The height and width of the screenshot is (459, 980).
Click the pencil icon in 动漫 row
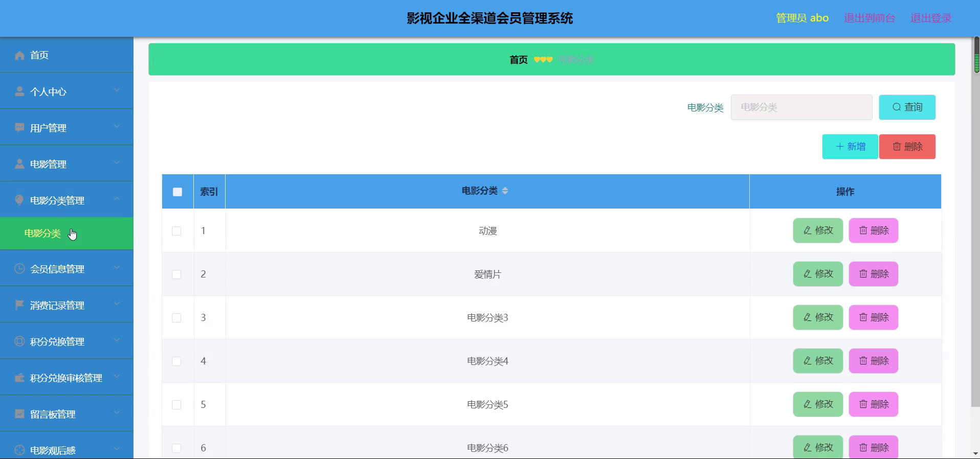808,231
